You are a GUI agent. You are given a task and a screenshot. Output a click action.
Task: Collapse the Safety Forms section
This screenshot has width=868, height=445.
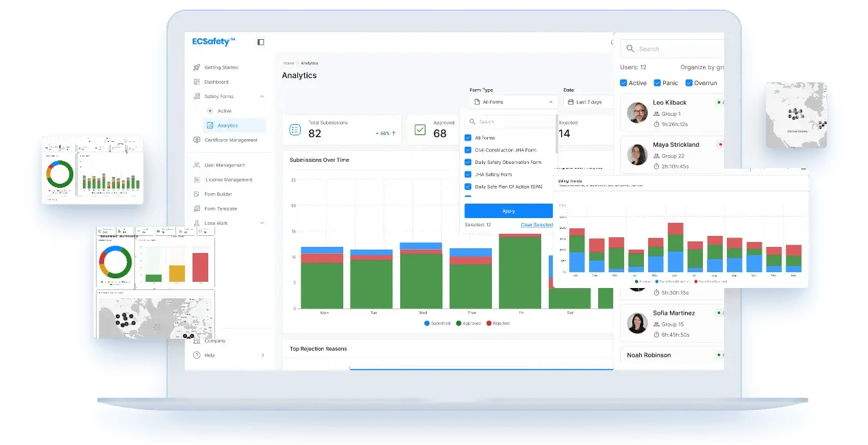click(x=261, y=96)
